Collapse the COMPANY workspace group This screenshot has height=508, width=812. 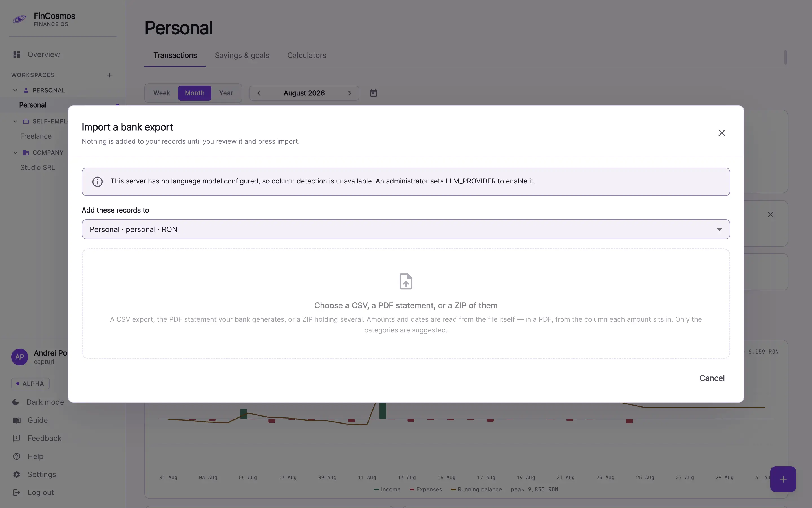click(15, 152)
